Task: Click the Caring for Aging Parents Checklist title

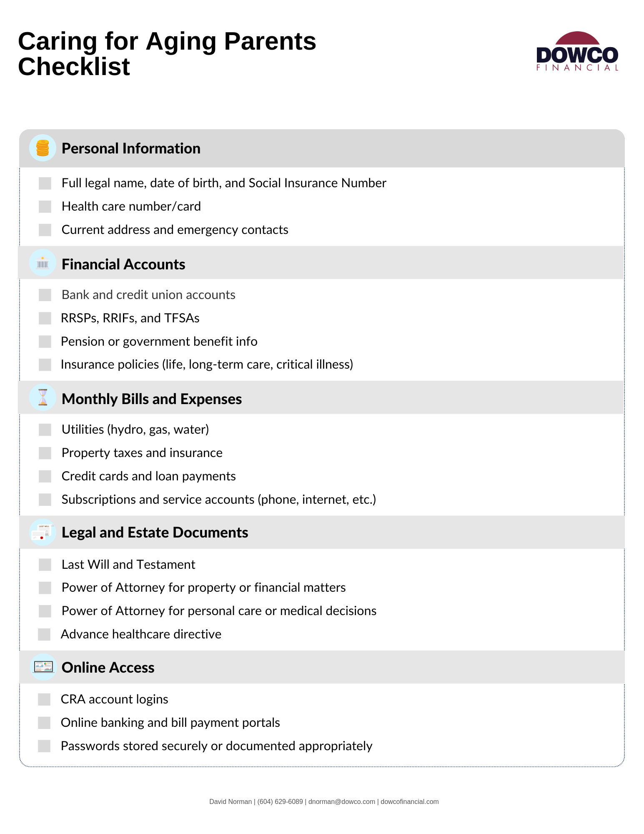Action: pyautogui.click(x=167, y=54)
